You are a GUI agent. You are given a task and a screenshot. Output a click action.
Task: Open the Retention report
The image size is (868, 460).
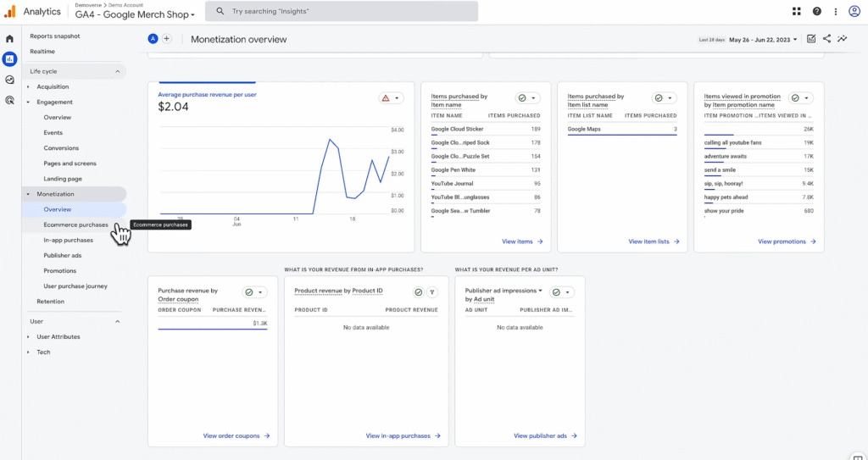(x=50, y=302)
